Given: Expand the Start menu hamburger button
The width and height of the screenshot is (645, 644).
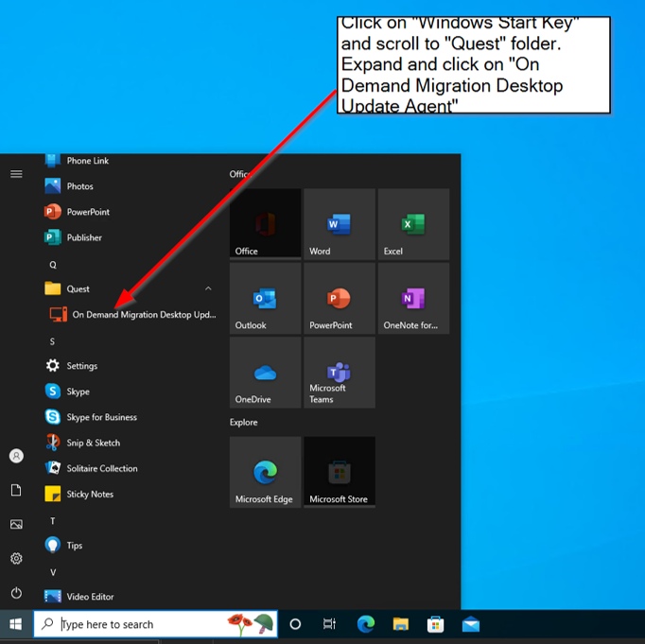Looking at the screenshot, I should (x=16, y=174).
